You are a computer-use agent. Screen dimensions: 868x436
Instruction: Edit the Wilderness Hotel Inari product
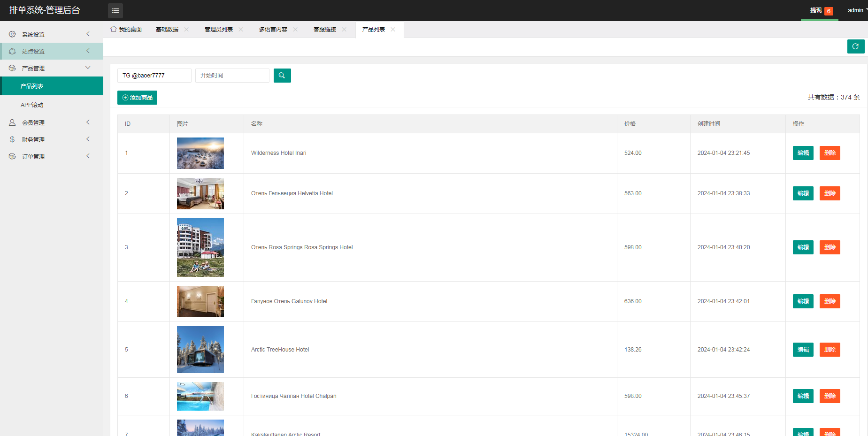click(803, 153)
